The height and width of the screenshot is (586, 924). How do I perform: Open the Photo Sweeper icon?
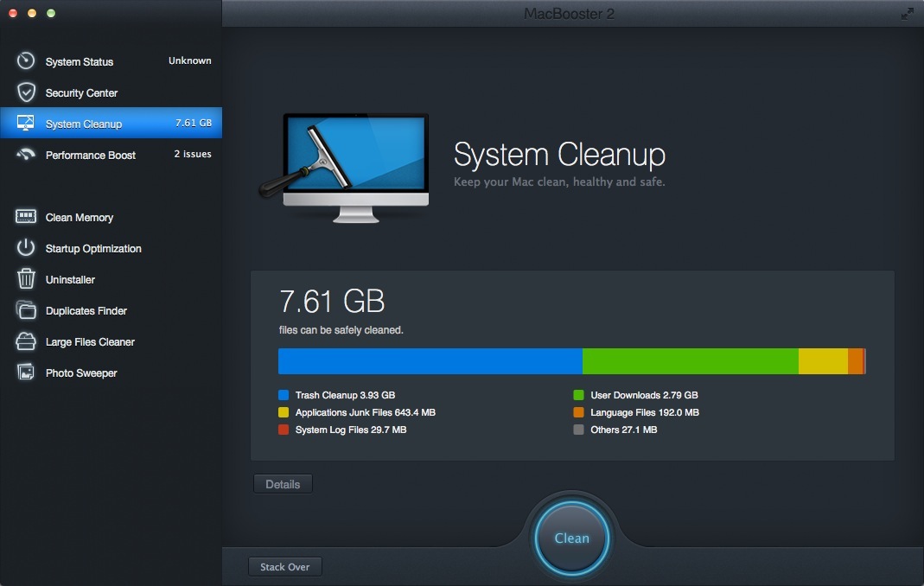(x=26, y=373)
